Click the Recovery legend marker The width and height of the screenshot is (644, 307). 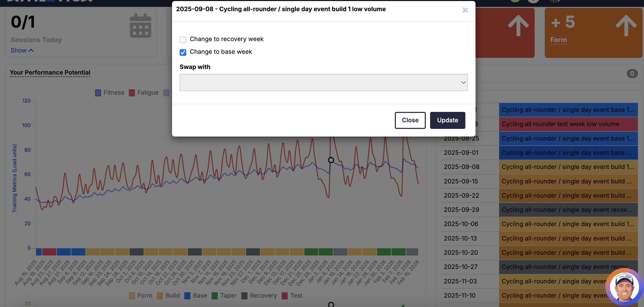pos(244,296)
